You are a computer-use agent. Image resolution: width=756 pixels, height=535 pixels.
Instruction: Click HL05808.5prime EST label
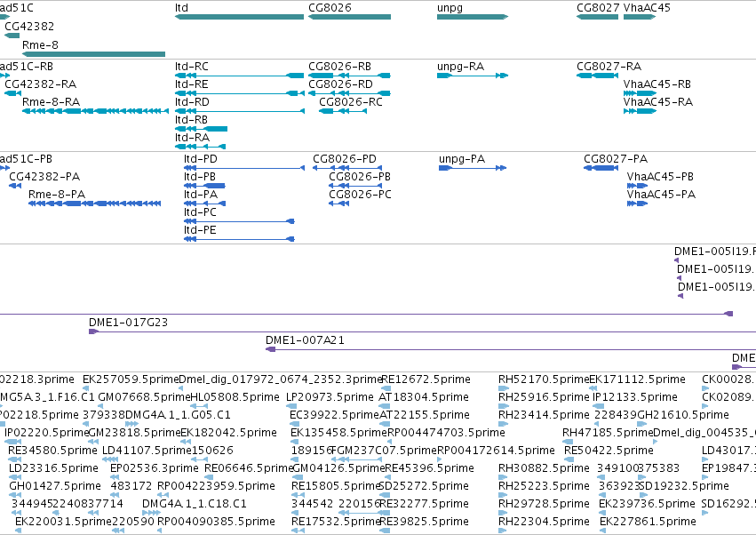point(235,397)
